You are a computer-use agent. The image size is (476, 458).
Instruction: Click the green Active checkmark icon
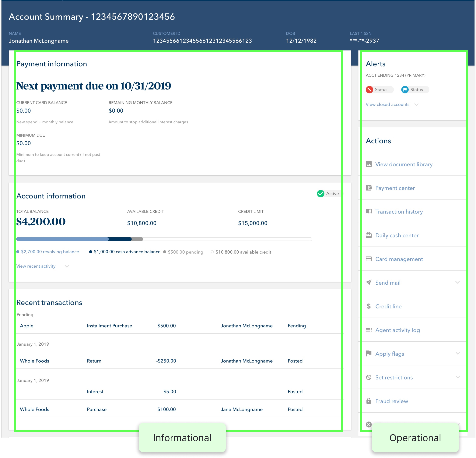click(x=320, y=194)
